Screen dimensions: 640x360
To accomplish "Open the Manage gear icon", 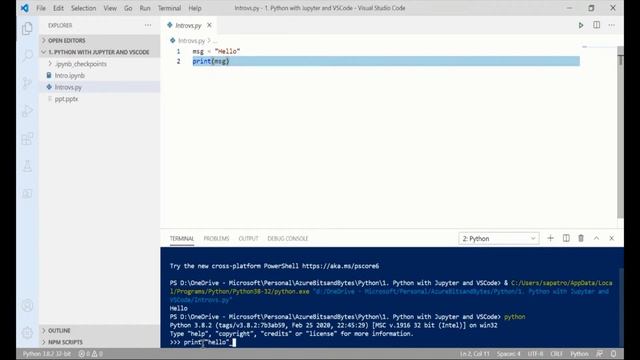I will 27,333.
